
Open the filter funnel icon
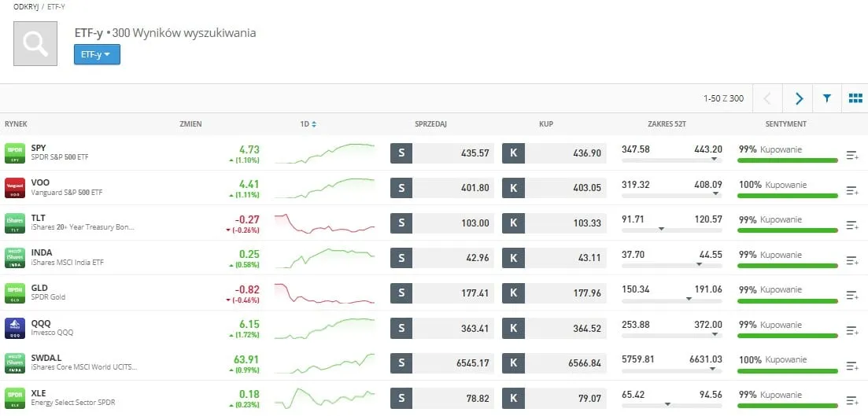click(x=827, y=98)
